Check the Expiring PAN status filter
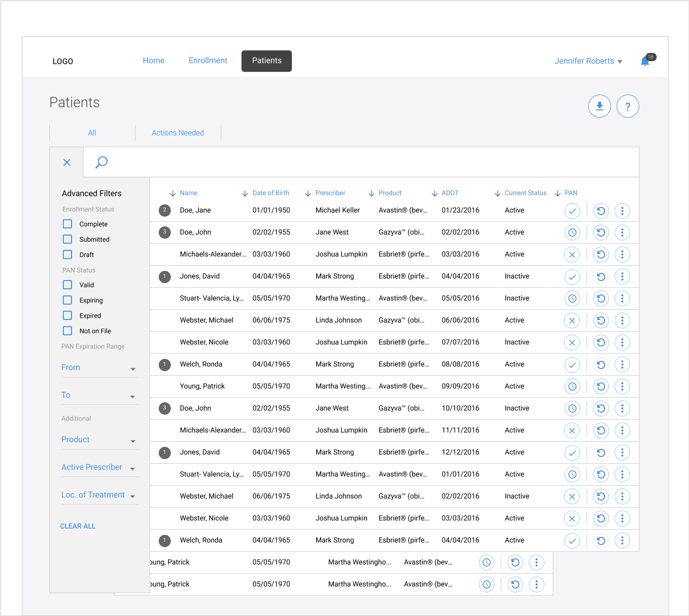 67,300
